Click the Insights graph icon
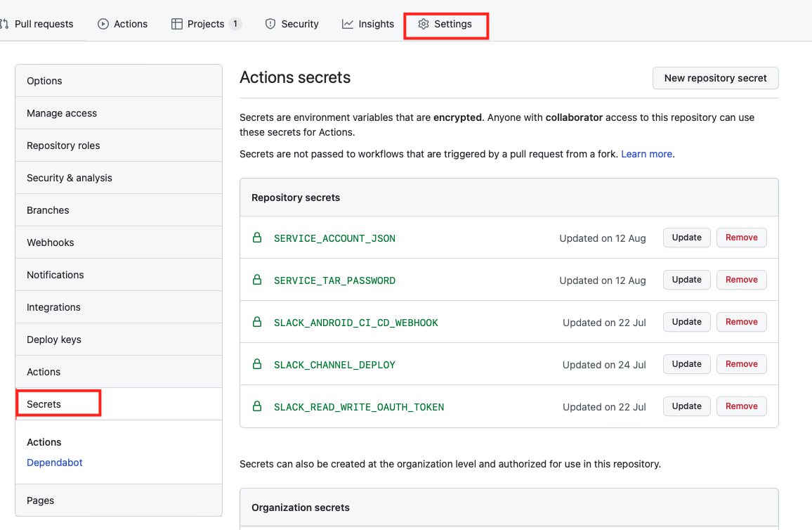 point(348,24)
